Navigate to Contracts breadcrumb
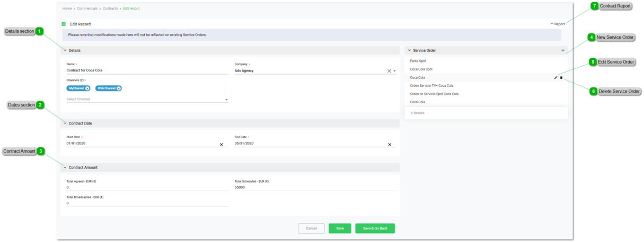The width and height of the screenshot is (644, 242). [x=110, y=8]
